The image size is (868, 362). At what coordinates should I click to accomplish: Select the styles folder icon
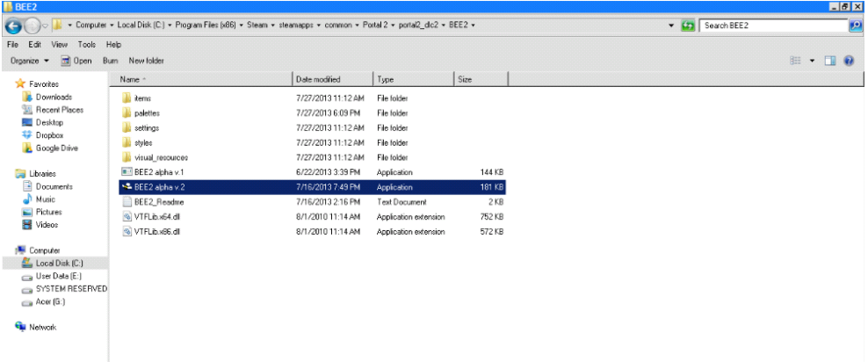[x=127, y=143]
